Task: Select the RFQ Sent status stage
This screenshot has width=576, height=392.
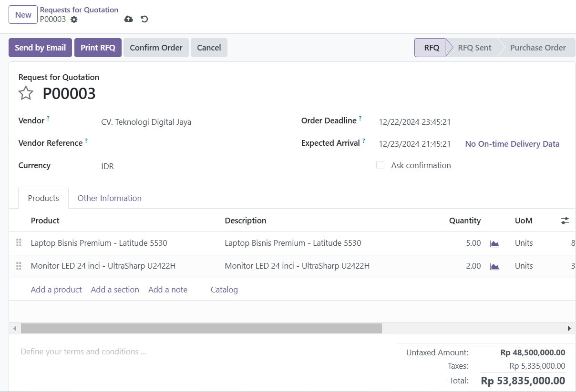Action: (474, 48)
